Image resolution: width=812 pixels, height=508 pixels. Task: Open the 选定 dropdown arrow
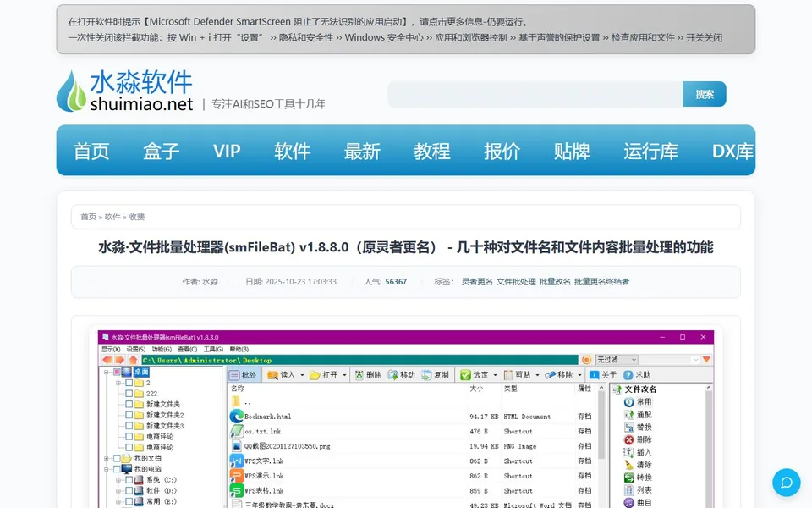click(495, 375)
